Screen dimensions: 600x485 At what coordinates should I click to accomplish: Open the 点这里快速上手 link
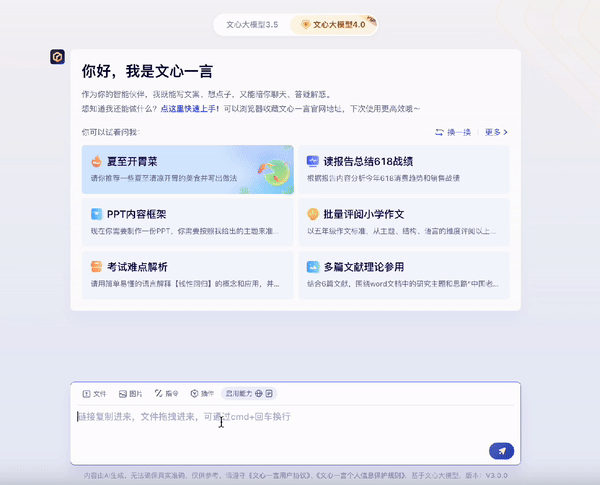(188, 109)
